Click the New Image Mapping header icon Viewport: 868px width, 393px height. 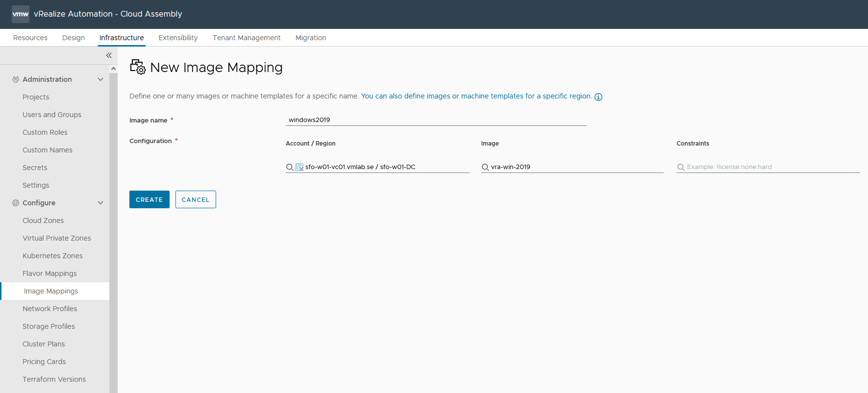coord(138,67)
